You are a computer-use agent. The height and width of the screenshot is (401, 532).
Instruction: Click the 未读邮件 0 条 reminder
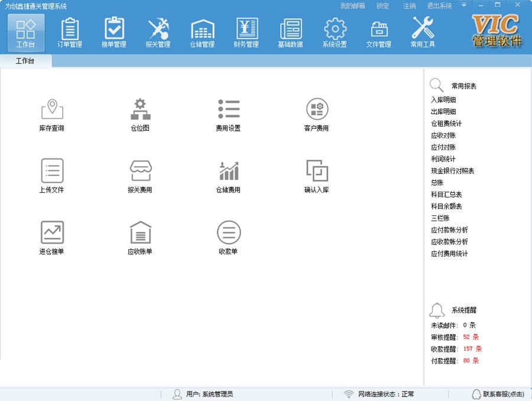point(453,325)
